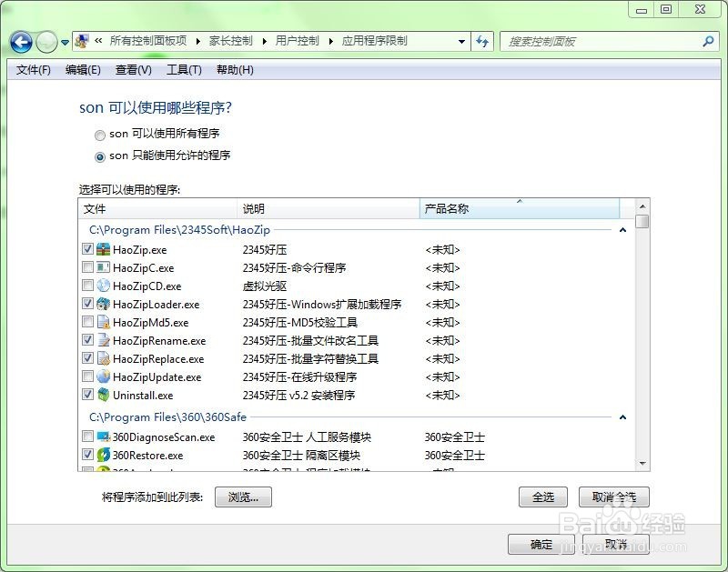The width and height of the screenshot is (728, 572).
Task: Click the 取消 cancel button
Action: point(616,545)
